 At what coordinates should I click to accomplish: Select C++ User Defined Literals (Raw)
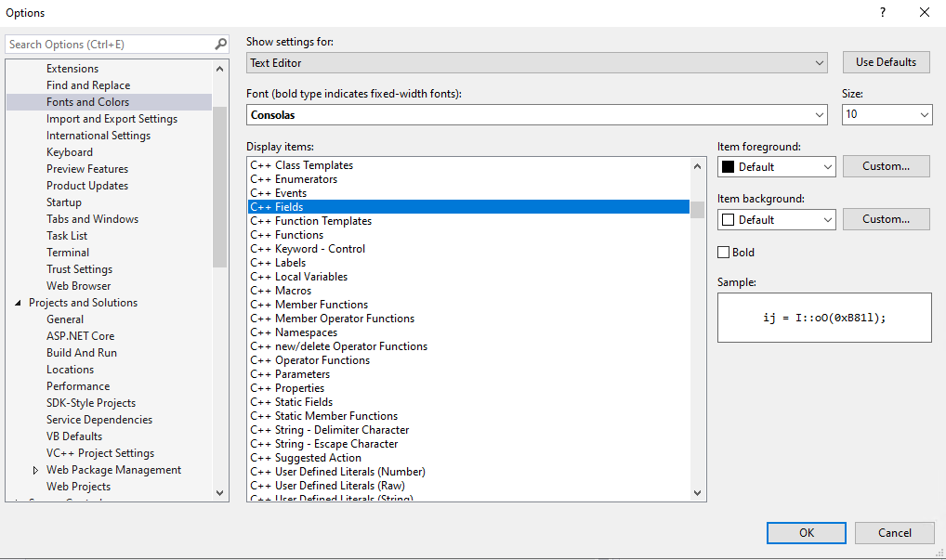coord(468,486)
